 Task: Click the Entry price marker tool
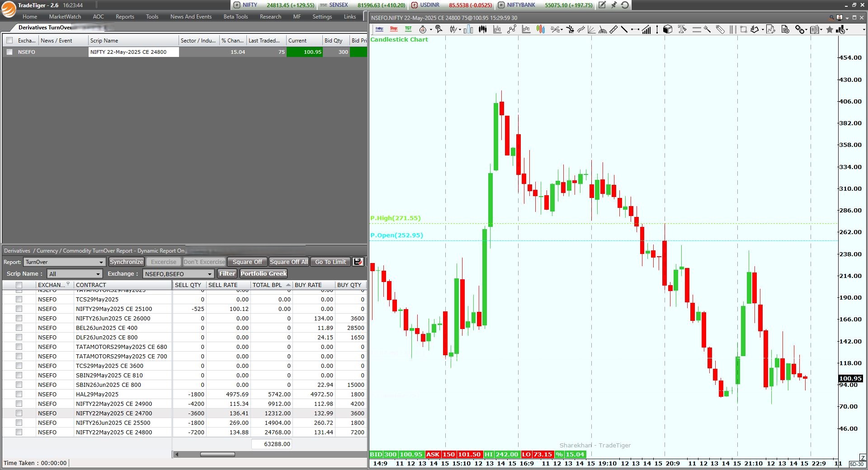coord(379,29)
